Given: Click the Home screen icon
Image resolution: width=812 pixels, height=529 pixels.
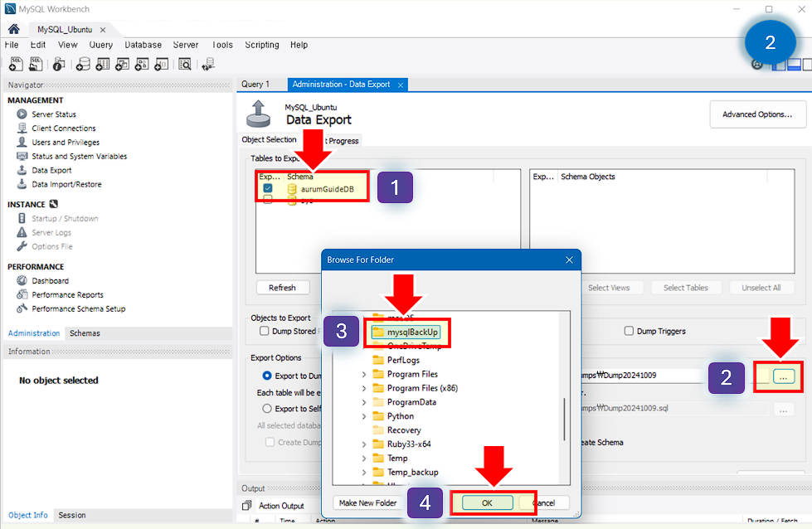Looking at the screenshot, I should click(14, 29).
